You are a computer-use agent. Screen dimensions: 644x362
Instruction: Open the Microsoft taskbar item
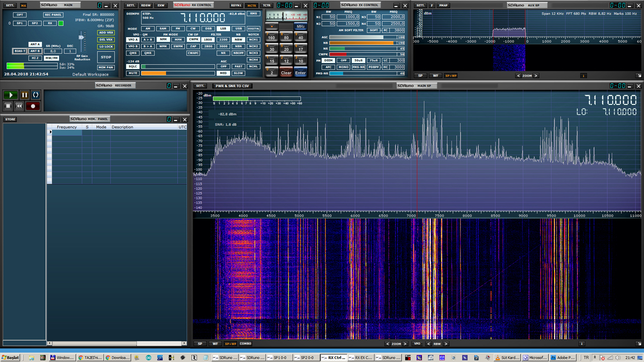pyautogui.click(x=535, y=357)
